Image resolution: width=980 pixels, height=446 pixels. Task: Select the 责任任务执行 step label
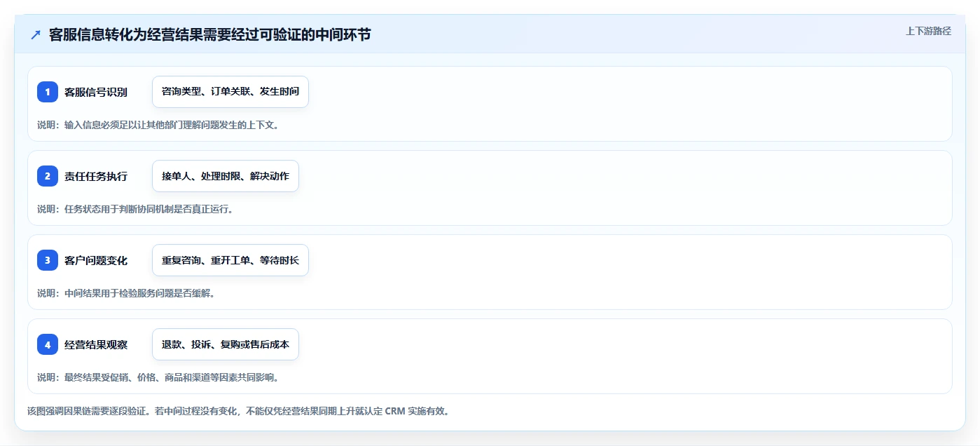(x=96, y=176)
